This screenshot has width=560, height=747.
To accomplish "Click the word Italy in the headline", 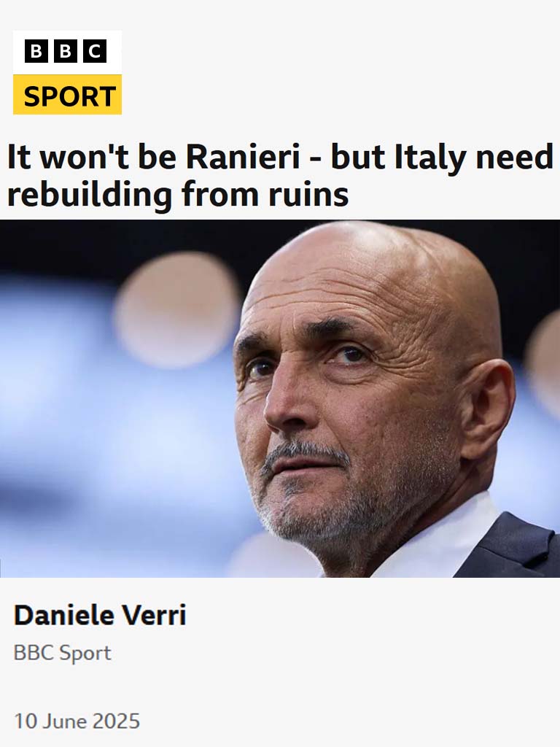I will pyautogui.click(x=430, y=158).
